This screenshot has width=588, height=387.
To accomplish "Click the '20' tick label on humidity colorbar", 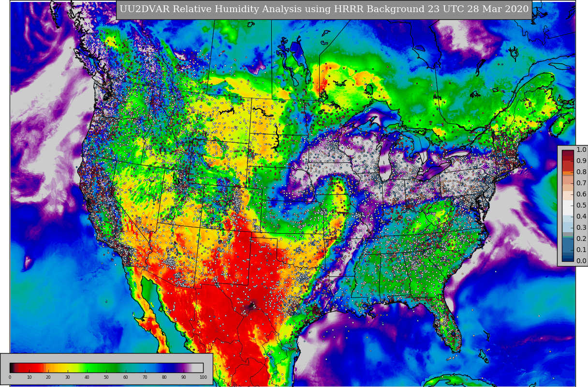I will (x=48, y=377).
